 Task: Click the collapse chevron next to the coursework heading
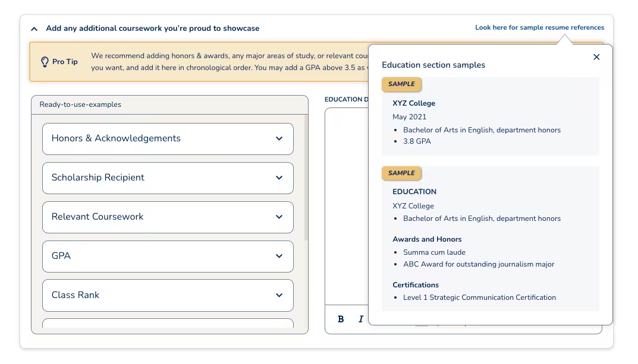[x=34, y=28]
